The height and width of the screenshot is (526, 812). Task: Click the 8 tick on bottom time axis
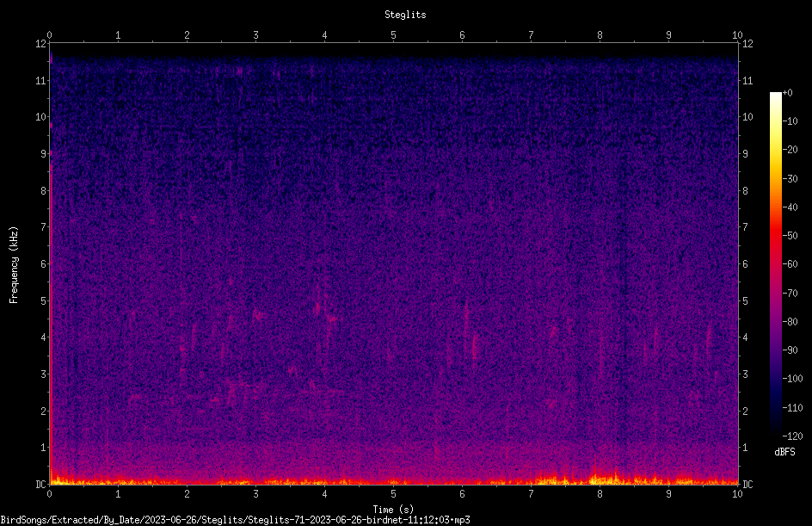[600, 494]
